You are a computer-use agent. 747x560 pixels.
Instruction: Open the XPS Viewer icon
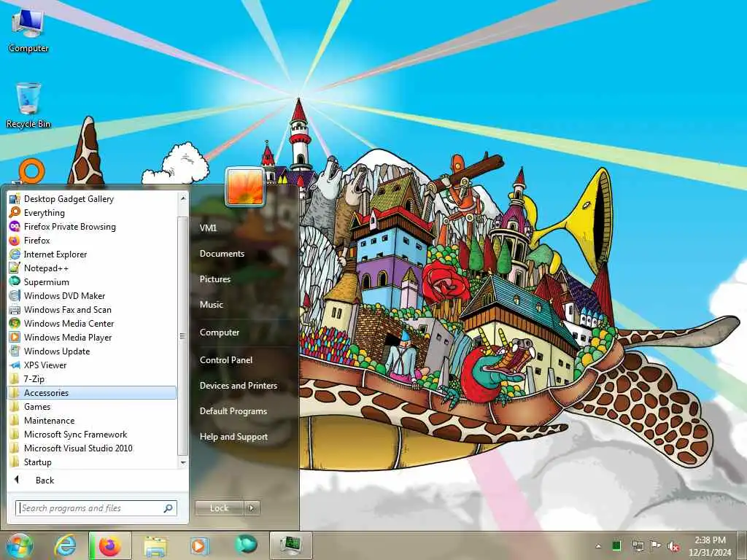click(15, 365)
